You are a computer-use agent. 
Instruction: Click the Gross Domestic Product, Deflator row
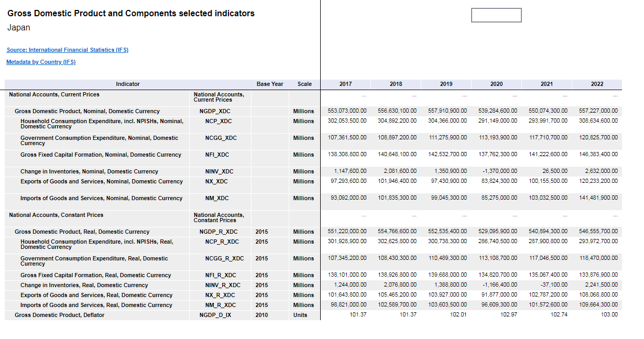coord(59,315)
